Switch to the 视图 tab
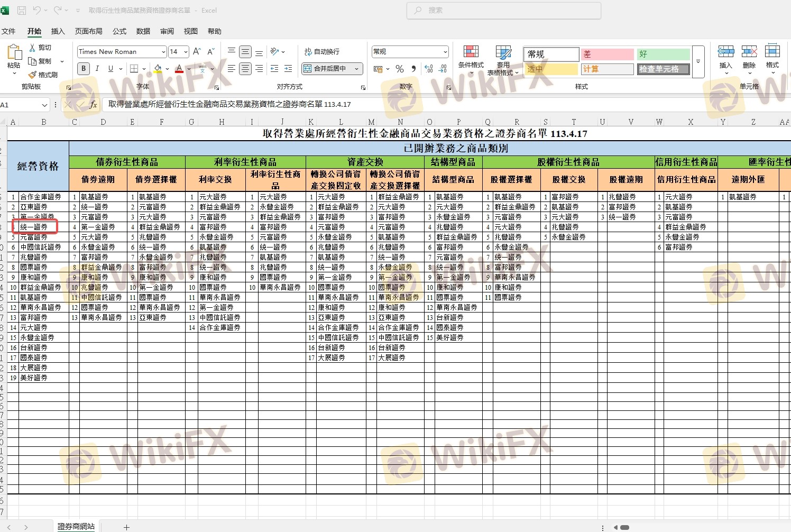 [x=191, y=31]
